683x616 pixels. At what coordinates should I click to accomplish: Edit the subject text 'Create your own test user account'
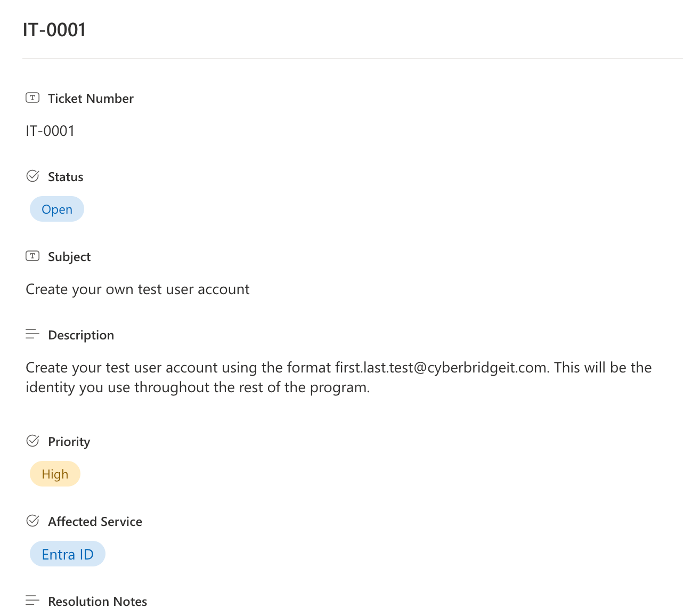pyautogui.click(x=137, y=289)
